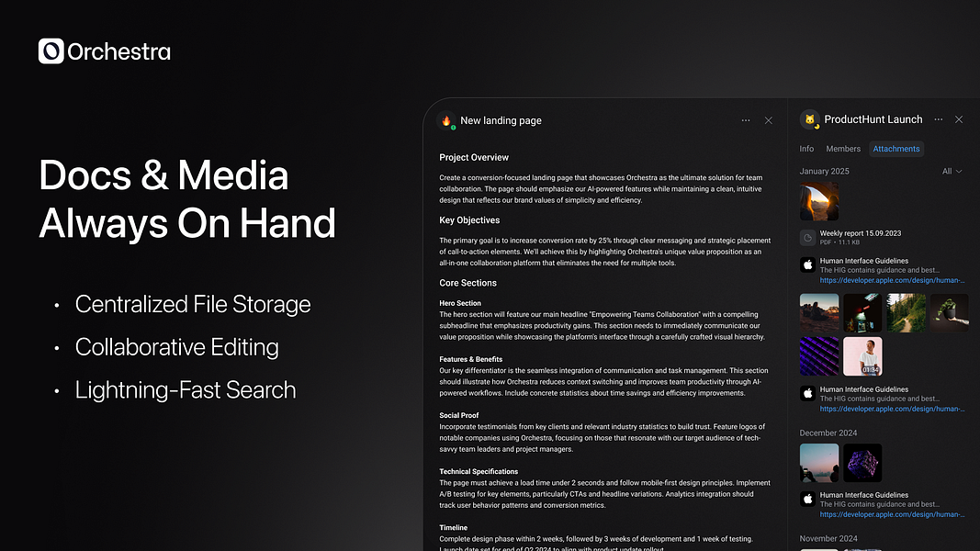The image size is (980, 551).
Task: Open the All filter dropdown
Action: click(952, 171)
